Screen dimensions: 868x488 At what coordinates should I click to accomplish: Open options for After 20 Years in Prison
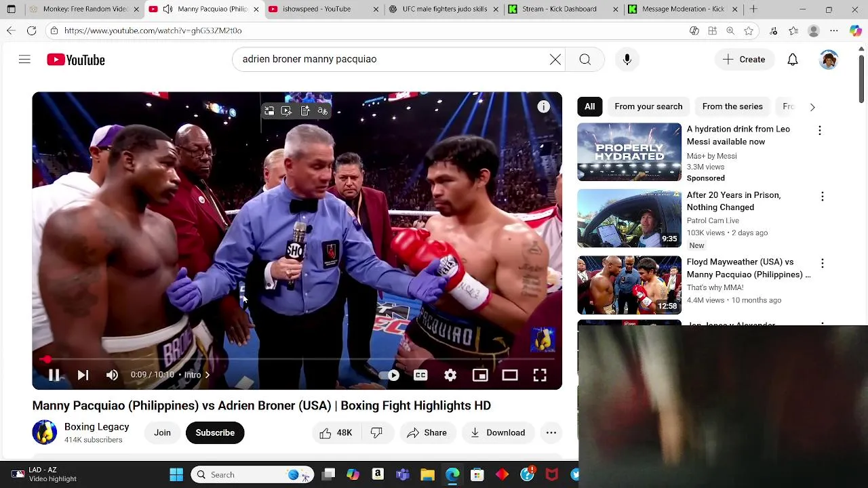point(822,197)
